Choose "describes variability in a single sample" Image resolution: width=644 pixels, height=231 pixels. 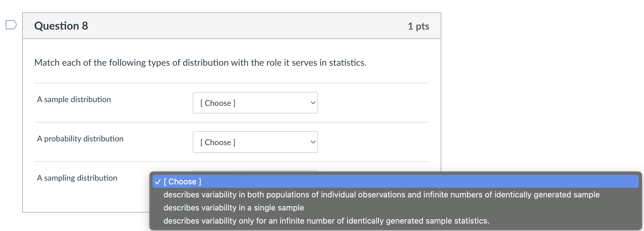[233, 208]
